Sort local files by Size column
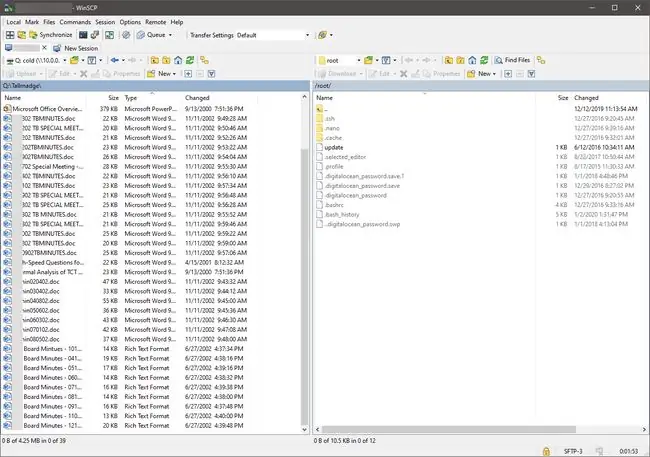This screenshot has width=650, height=457. (113, 98)
